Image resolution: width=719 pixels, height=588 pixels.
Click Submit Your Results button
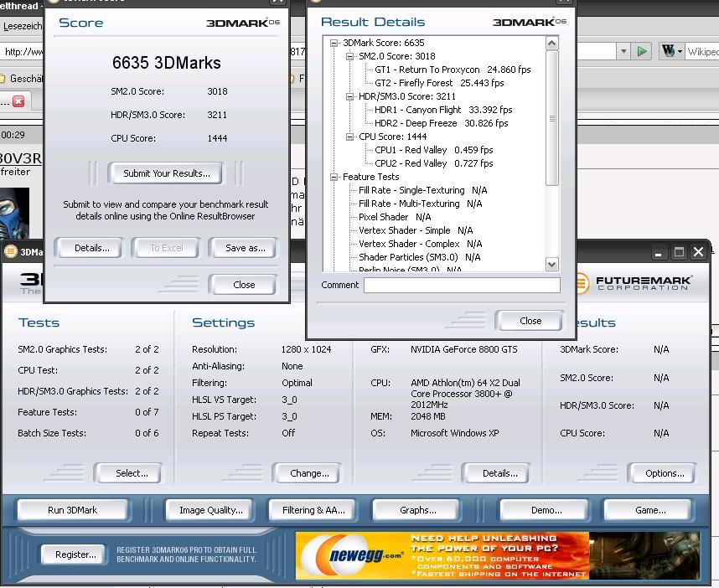(x=167, y=173)
